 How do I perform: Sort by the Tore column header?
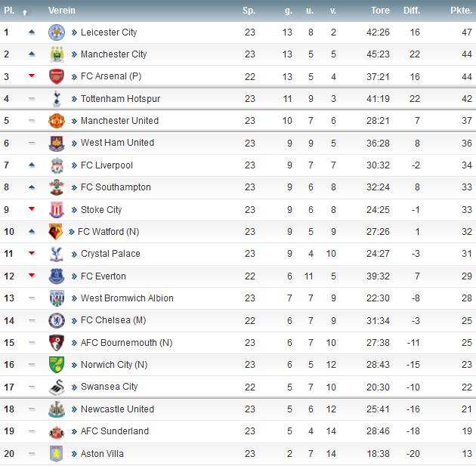(380, 11)
